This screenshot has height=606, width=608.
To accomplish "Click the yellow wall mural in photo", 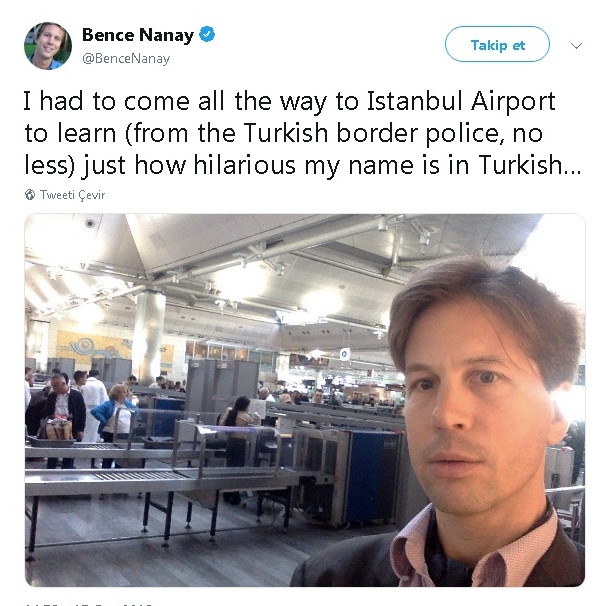I will tap(95, 347).
